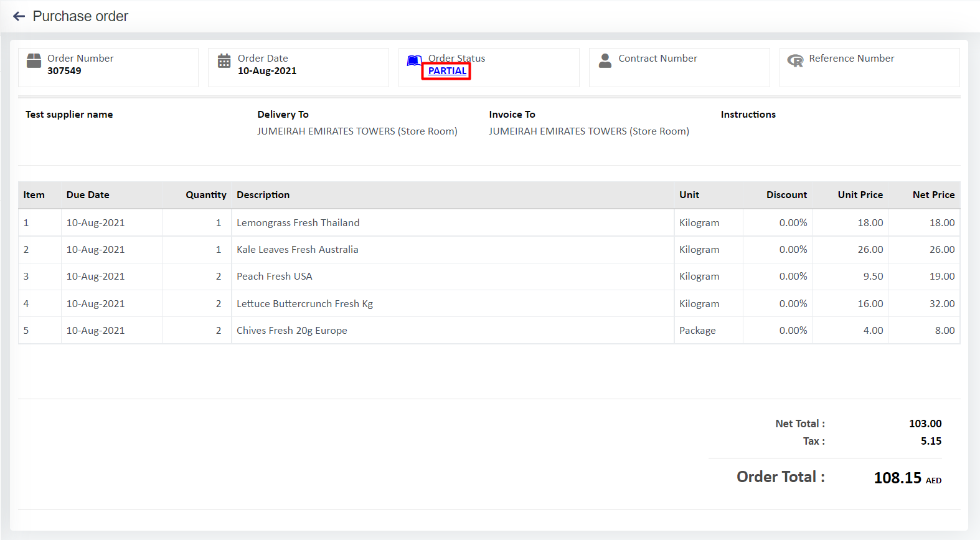Screen dimensions: 980x540
Task: Select the order date 10-Aug-2021 in header
Action: click(x=267, y=71)
